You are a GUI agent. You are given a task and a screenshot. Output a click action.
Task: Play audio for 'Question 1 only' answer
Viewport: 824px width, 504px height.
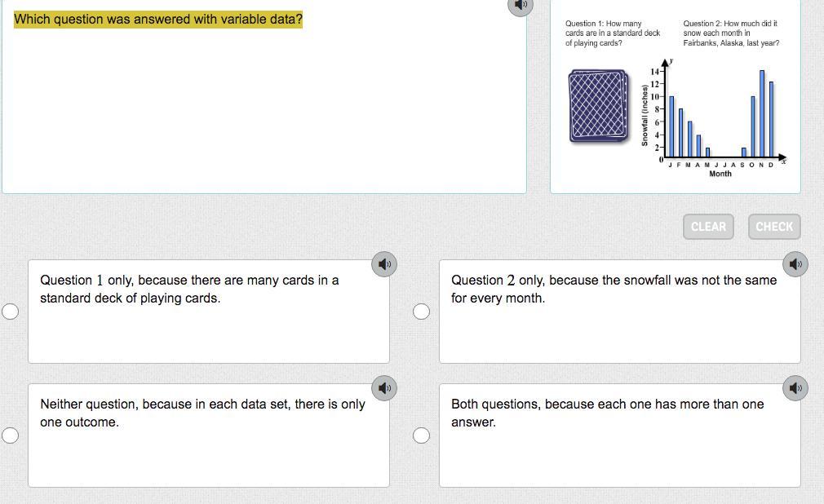pyautogui.click(x=385, y=263)
